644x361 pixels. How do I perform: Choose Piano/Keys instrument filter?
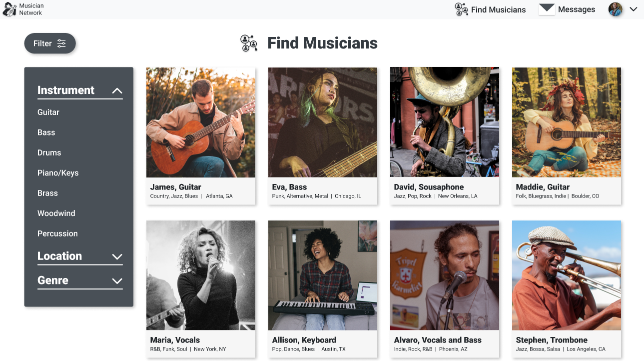coord(58,173)
